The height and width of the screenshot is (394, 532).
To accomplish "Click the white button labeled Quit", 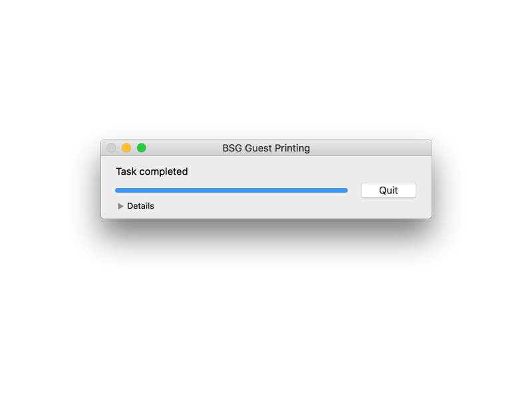I will 388,190.
